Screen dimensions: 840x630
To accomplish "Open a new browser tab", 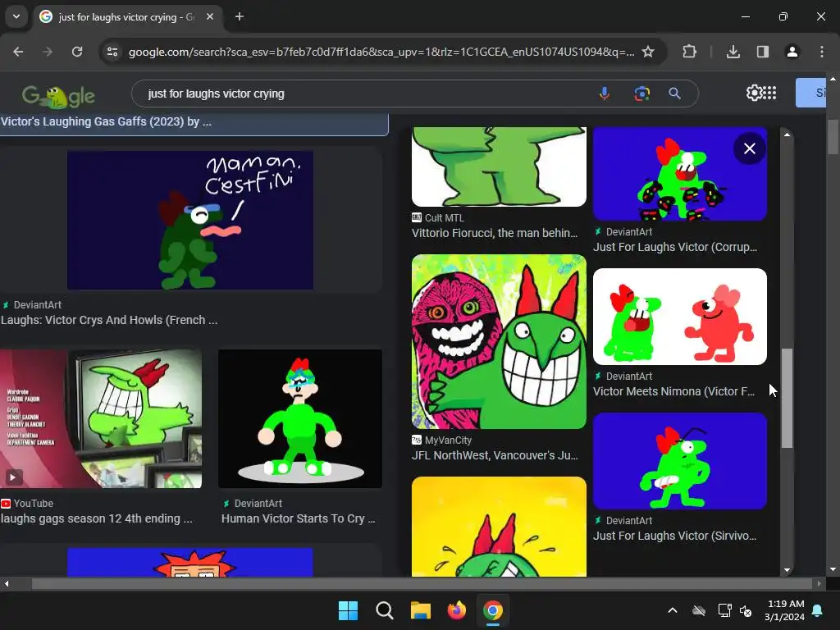I will (240, 16).
